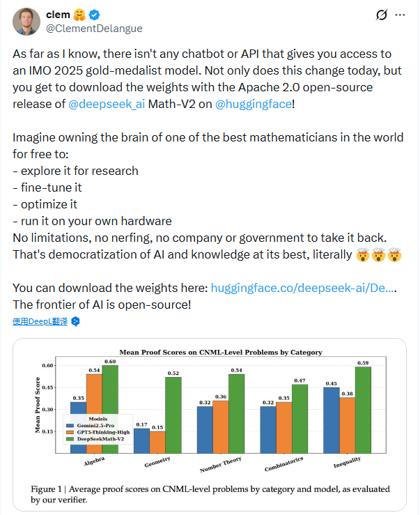The image size is (420, 515).
Task: Click the Figure 1 caption text
Action: (210, 494)
